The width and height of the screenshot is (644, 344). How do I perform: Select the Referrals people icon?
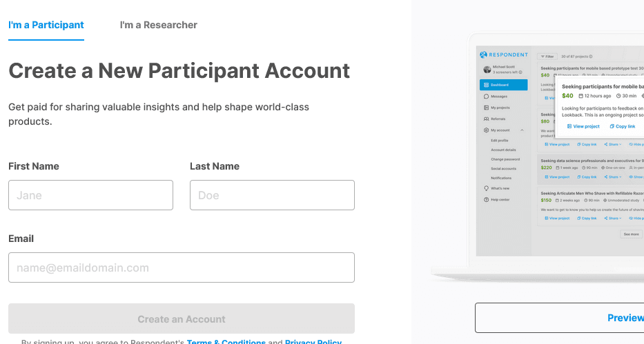tap(487, 119)
